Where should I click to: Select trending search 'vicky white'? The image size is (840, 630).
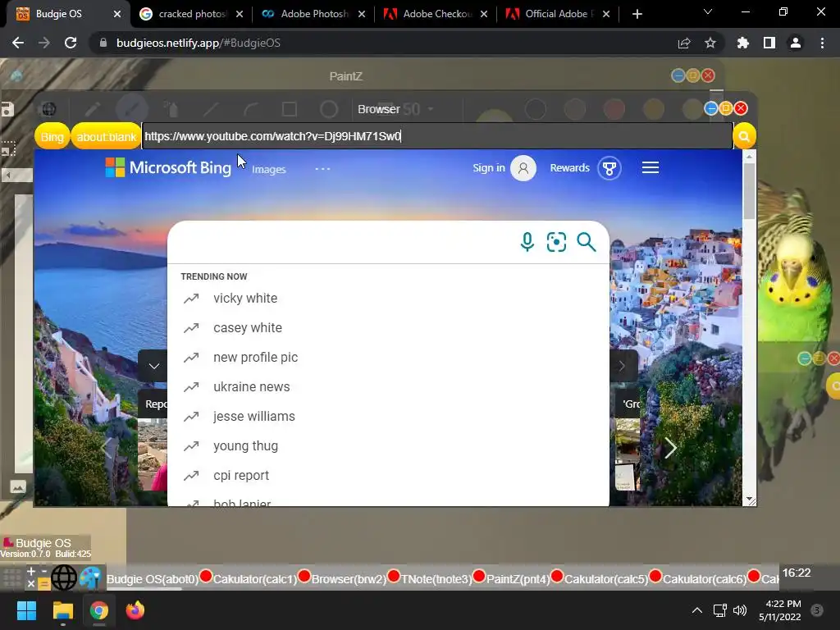pos(245,298)
